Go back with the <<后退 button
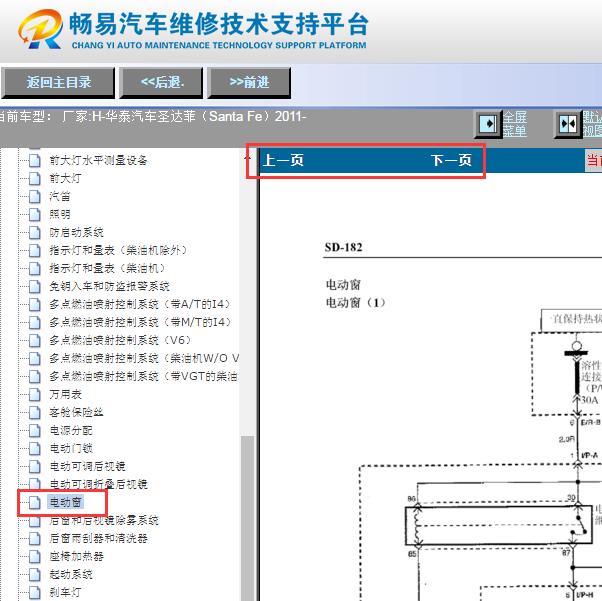Screen dimensions: 602x601 pos(161,83)
